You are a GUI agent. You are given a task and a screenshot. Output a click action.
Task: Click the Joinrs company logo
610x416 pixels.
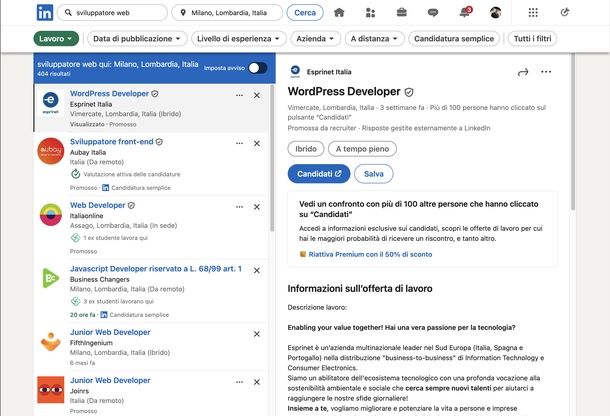(x=51, y=390)
